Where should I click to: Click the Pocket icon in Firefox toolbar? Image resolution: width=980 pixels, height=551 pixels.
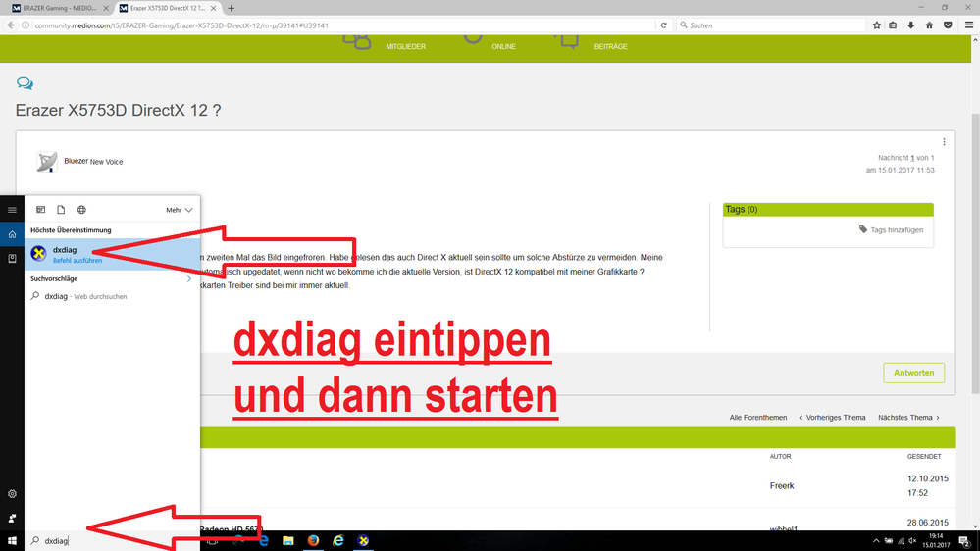tap(948, 25)
